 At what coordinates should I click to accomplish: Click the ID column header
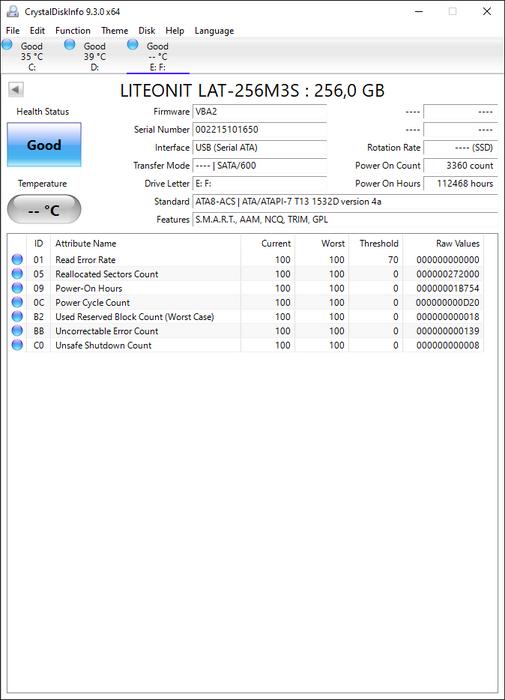39,243
